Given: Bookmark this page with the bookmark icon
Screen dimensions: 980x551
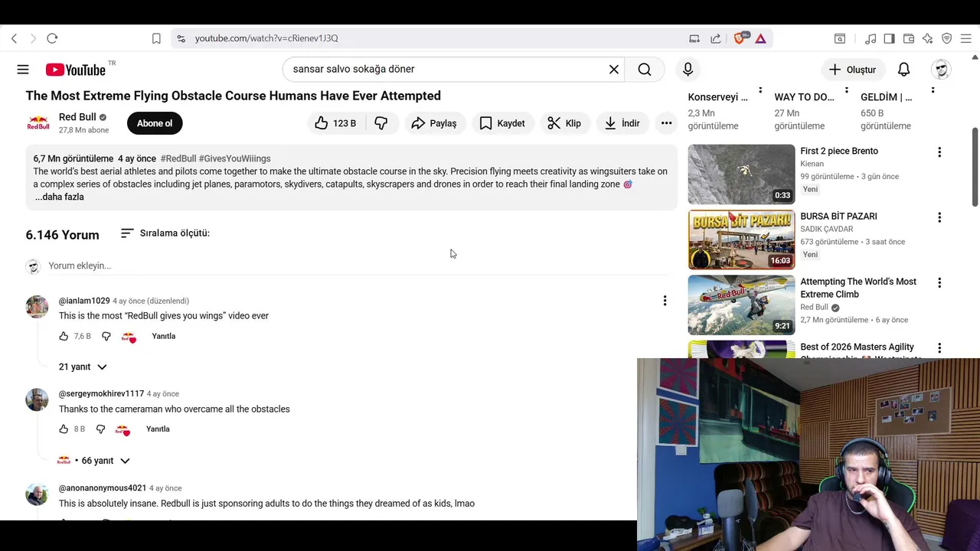Looking at the screenshot, I should 156,38.
